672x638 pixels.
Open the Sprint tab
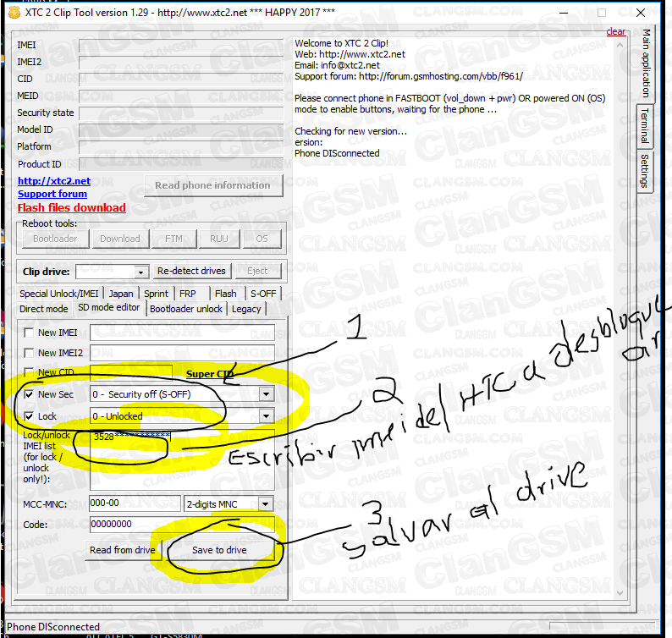[x=156, y=294]
